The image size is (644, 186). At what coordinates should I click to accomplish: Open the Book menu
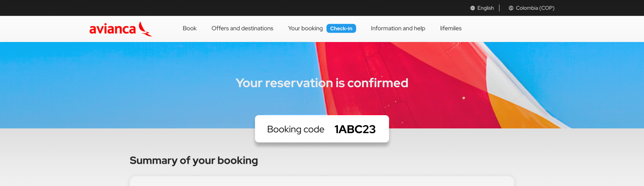[190, 28]
